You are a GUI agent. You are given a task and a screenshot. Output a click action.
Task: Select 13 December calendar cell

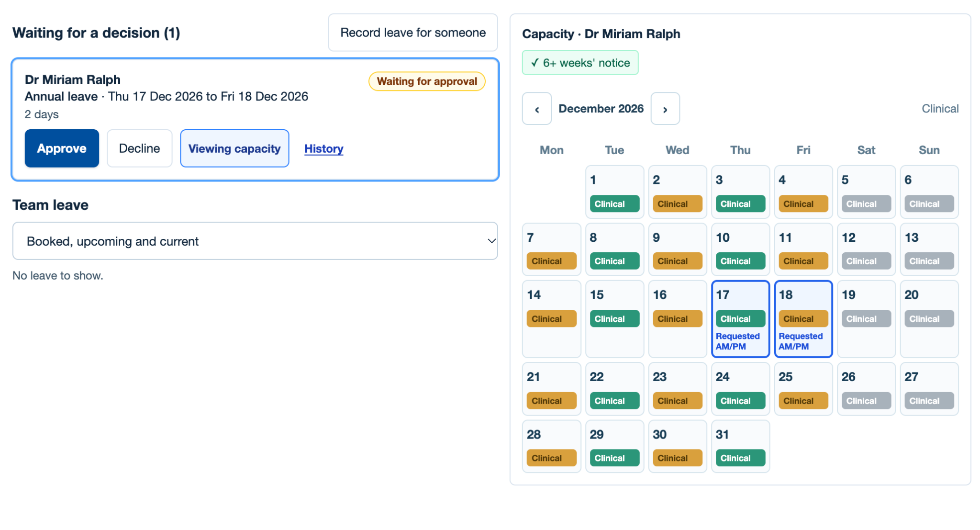[929, 249]
